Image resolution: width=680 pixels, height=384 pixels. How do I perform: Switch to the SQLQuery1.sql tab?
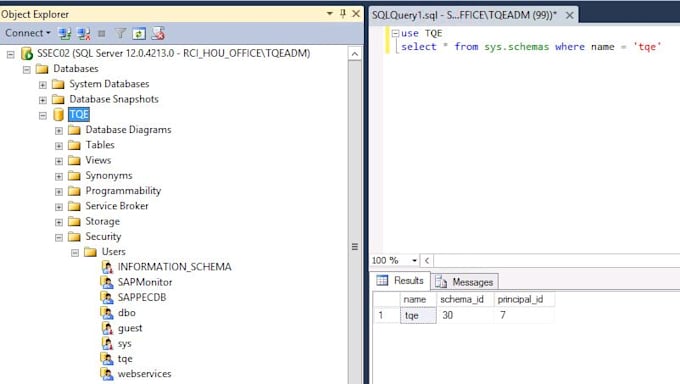464,15
